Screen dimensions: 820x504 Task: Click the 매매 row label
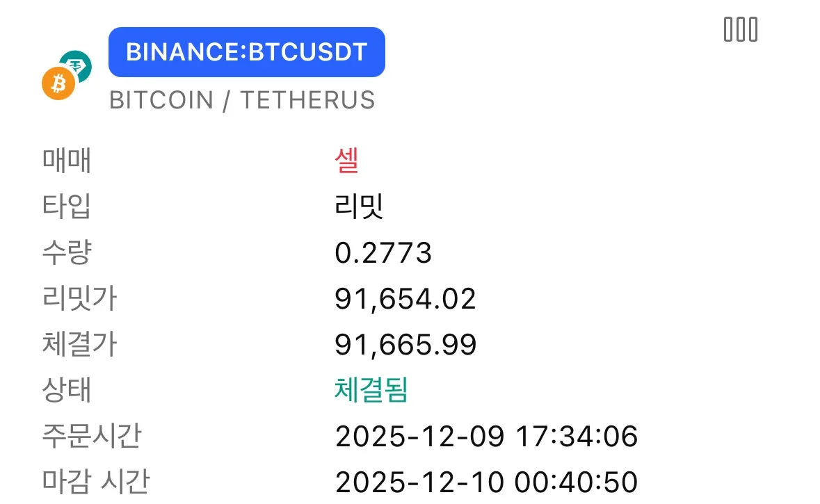point(67,161)
